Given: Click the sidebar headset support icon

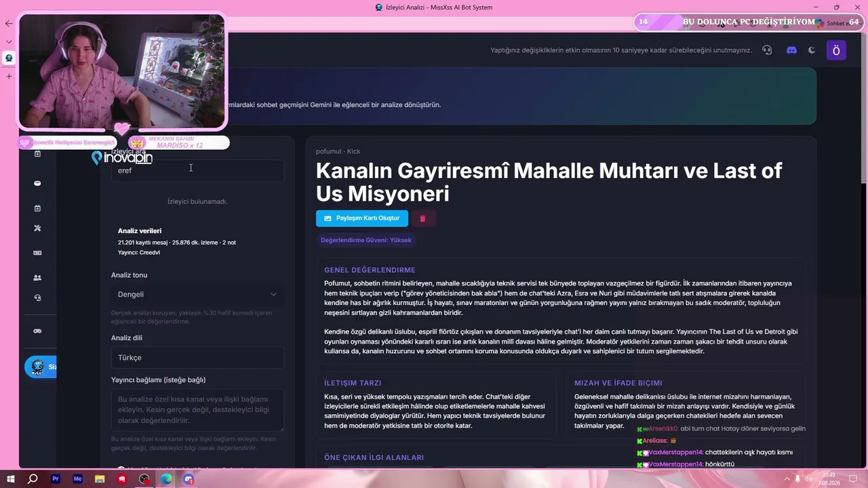Looking at the screenshot, I should 37,298.
